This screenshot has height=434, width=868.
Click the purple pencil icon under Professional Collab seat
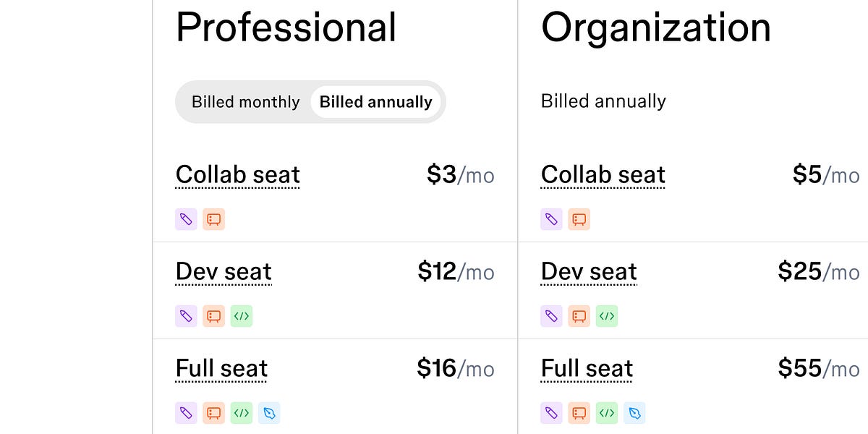pyautogui.click(x=186, y=218)
